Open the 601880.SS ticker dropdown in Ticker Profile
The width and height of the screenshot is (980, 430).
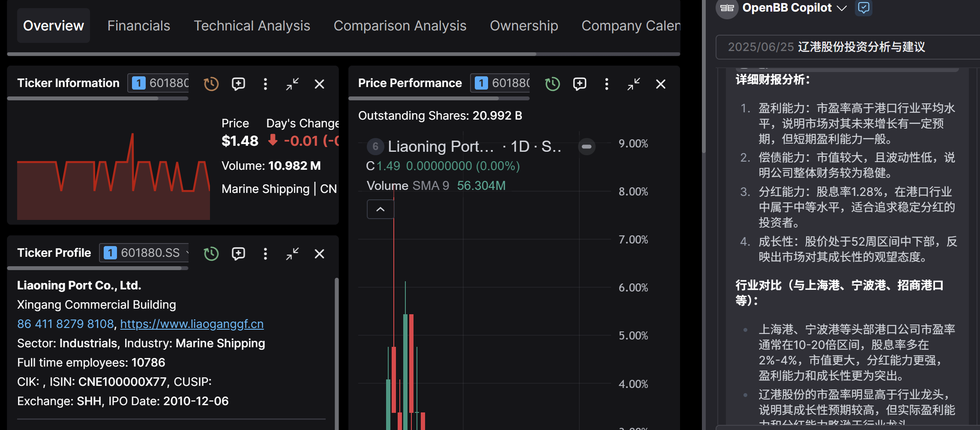[145, 253]
